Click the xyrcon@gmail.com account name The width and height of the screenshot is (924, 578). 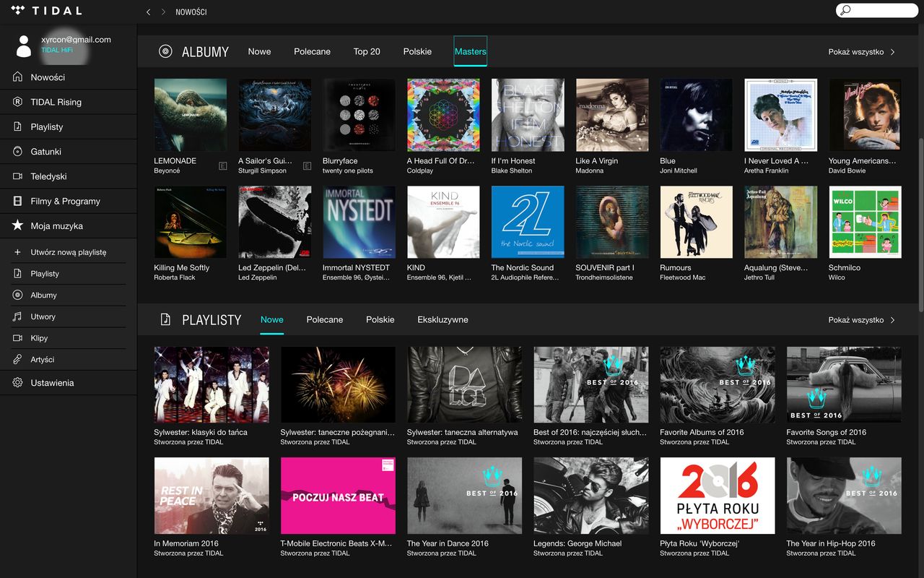tap(76, 40)
